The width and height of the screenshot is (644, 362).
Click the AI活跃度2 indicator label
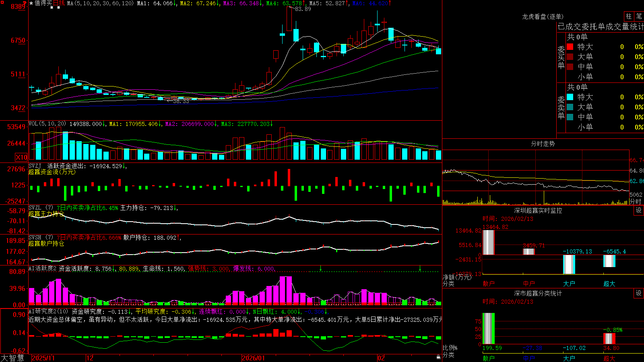tap(42, 268)
